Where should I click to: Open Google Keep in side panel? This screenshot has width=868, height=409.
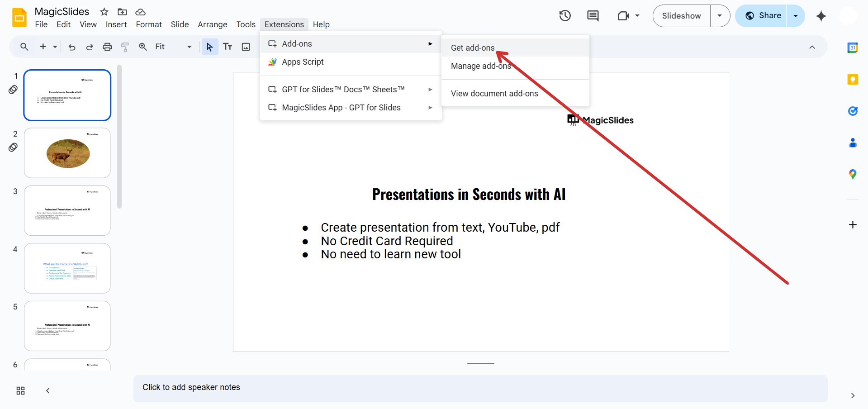853,80
